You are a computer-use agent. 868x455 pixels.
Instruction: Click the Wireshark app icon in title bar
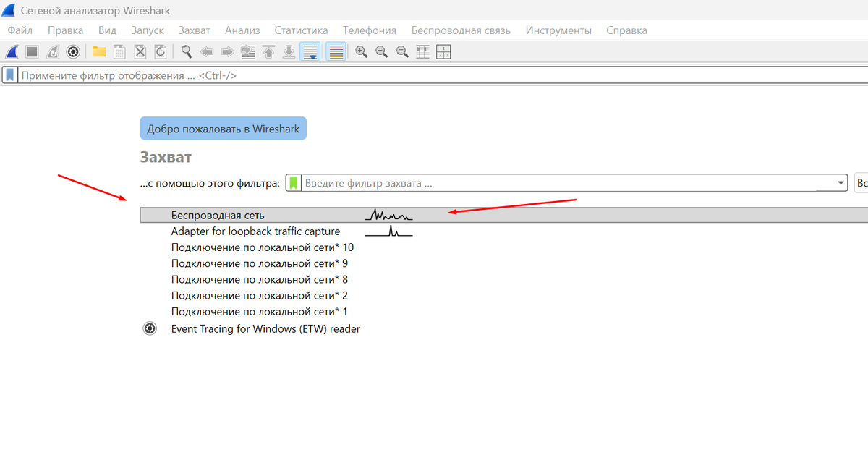[9, 11]
